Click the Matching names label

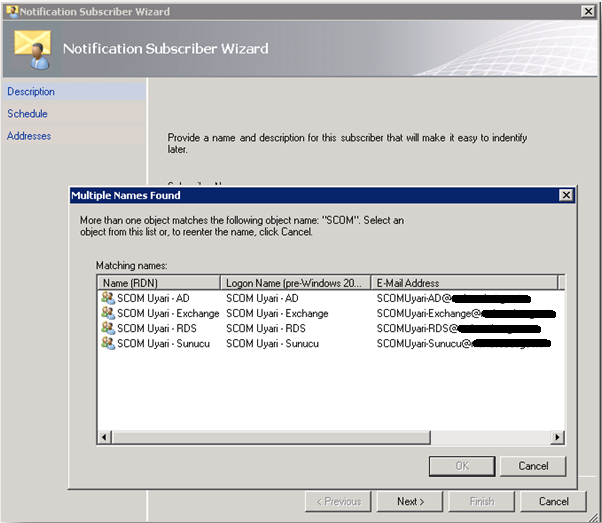tap(132, 265)
